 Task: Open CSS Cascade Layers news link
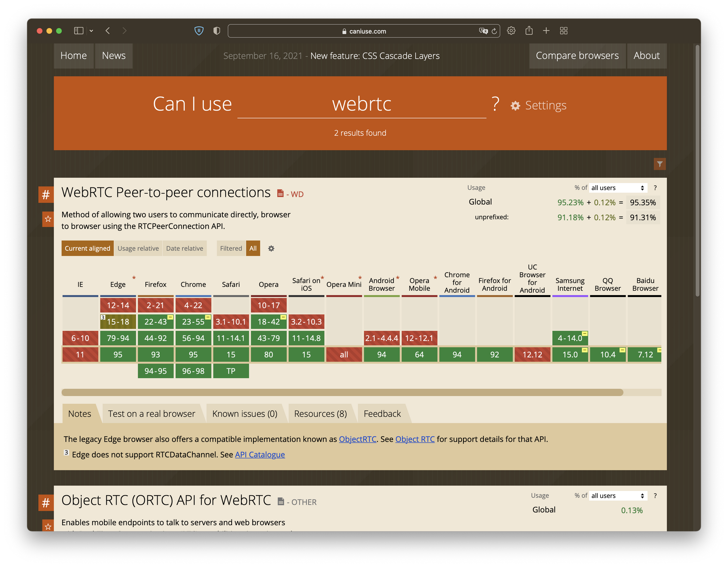[x=375, y=56]
